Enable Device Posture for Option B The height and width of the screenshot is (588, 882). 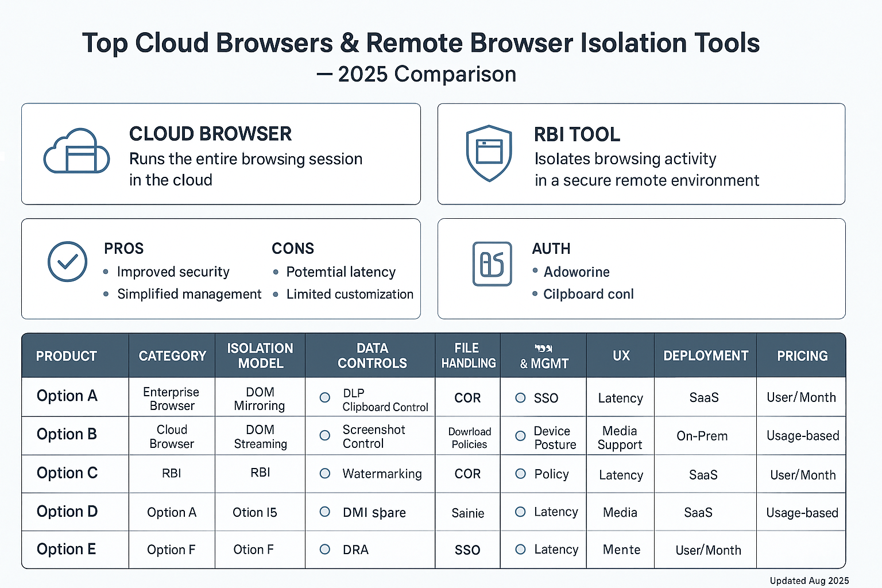click(x=520, y=436)
